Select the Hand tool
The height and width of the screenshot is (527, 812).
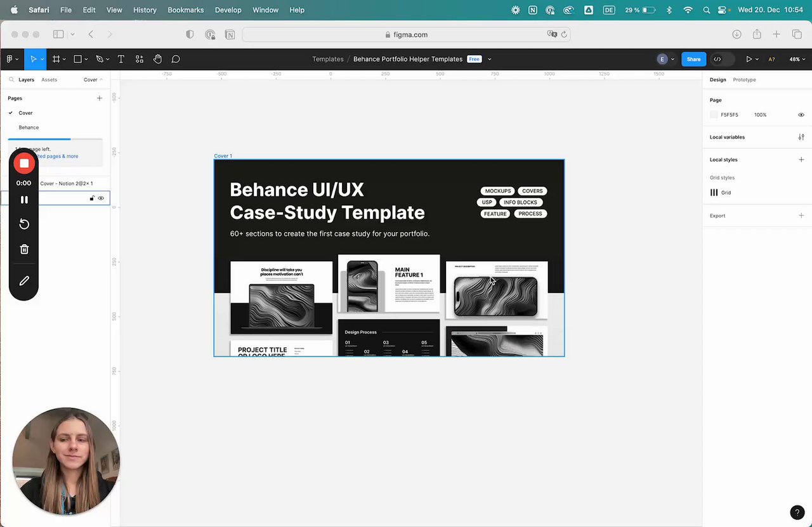(157, 59)
